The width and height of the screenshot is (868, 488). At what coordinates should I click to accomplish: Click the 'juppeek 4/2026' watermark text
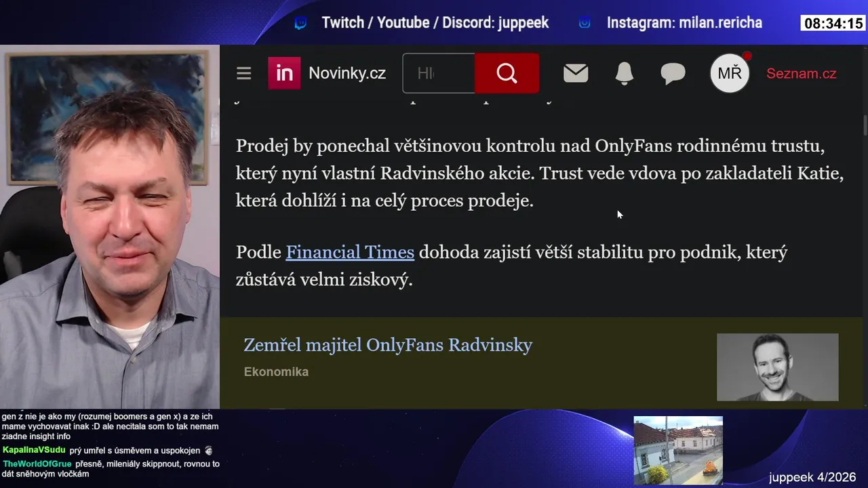812,477
